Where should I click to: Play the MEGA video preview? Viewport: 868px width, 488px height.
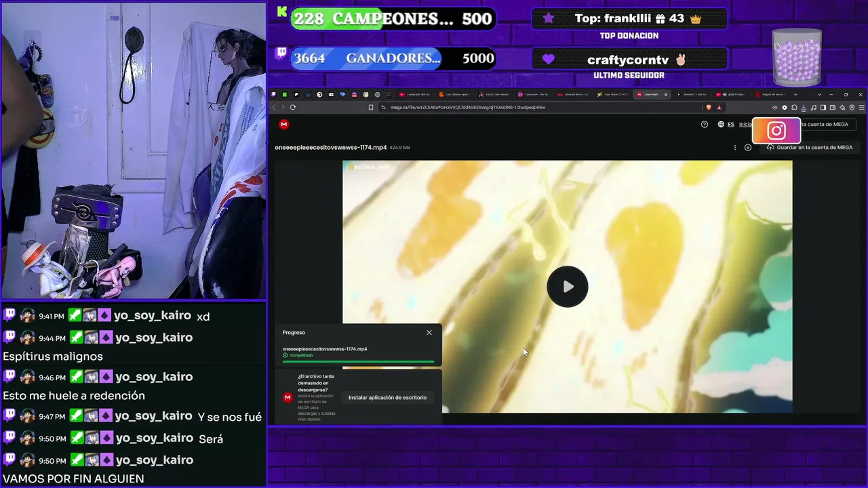[568, 287]
